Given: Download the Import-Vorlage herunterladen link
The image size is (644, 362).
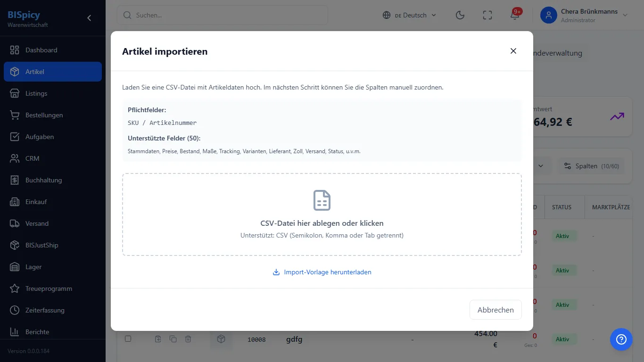Looking at the screenshot, I should [x=322, y=272].
